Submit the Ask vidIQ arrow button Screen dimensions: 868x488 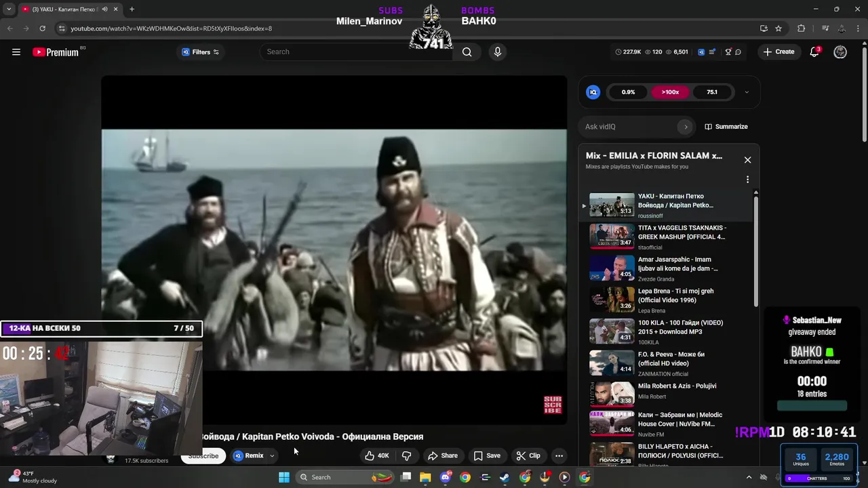(x=686, y=127)
